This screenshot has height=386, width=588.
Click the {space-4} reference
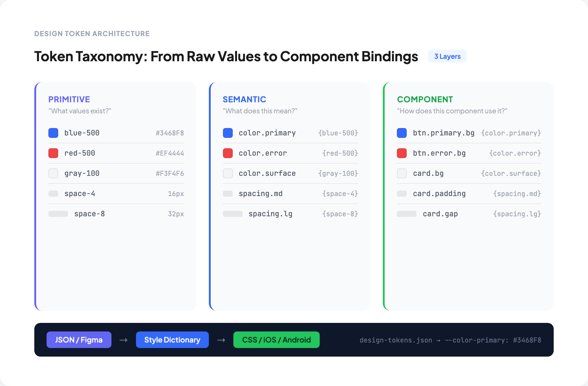coord(340,194)
